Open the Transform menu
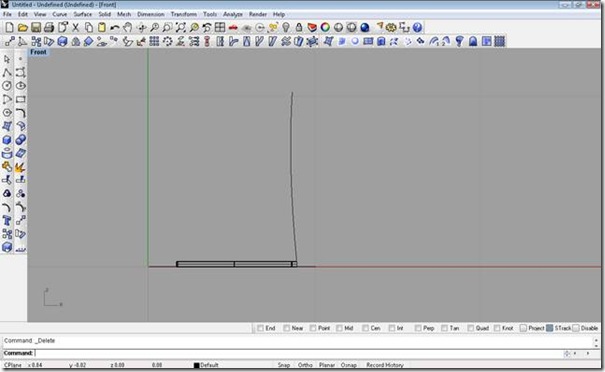This screenshot has height=372, width=605. tap(184, 14)
